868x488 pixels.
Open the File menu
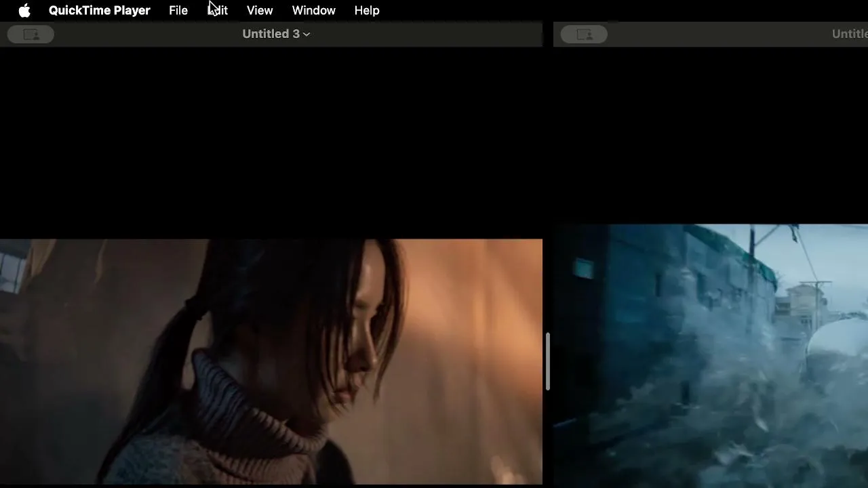[x=178, y=11]
